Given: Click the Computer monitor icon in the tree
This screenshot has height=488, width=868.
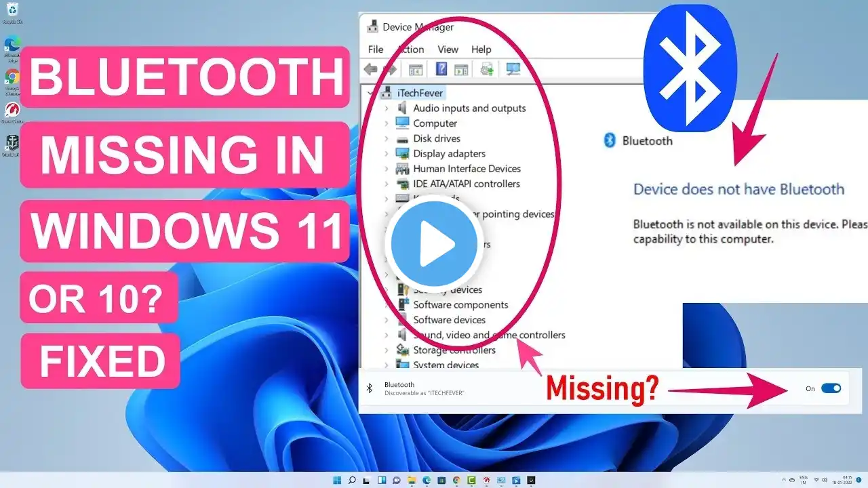Looking at the screenshot, I should [x=402, y=123].
